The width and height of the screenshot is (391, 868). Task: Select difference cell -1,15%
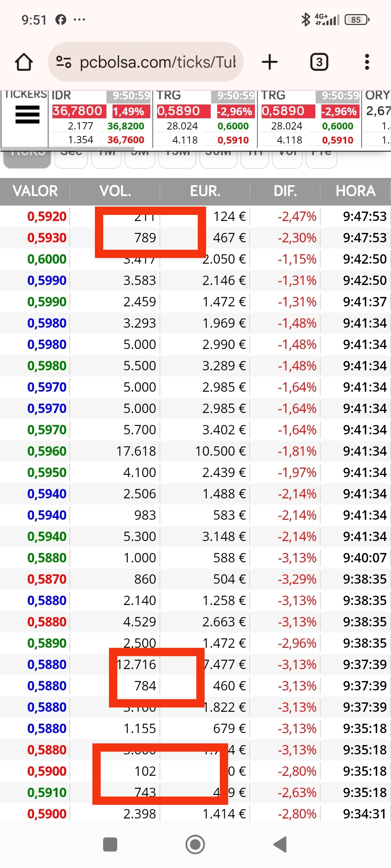[x=297, y=259]
